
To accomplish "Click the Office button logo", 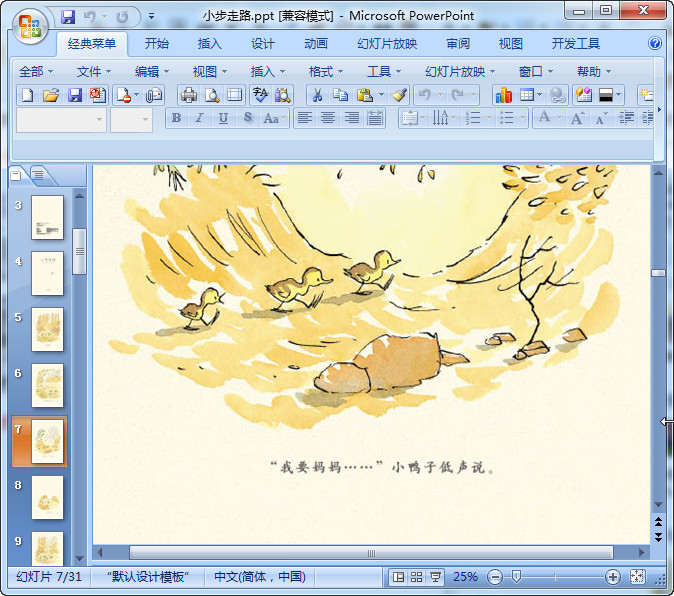I will point(30,27).
